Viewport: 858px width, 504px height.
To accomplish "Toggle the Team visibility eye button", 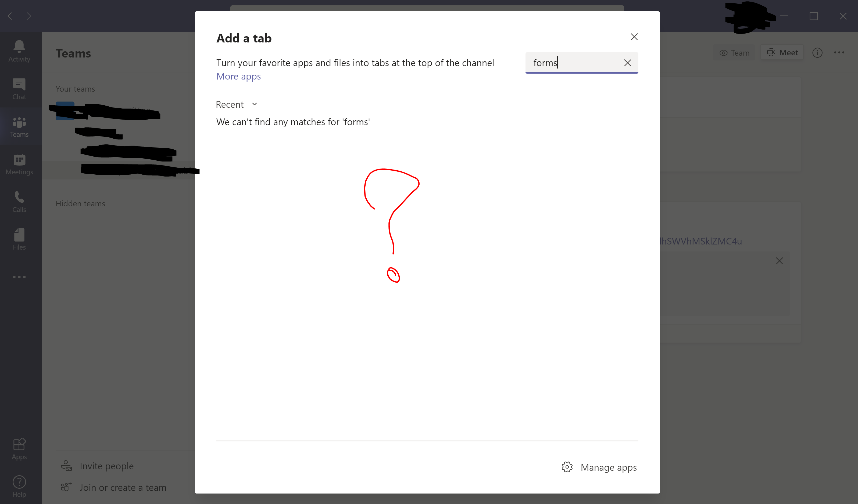I will click(734, 53).
